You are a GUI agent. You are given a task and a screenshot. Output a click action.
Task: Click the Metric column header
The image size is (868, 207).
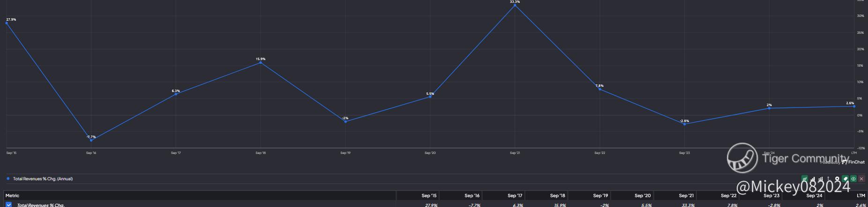point(12,196)
